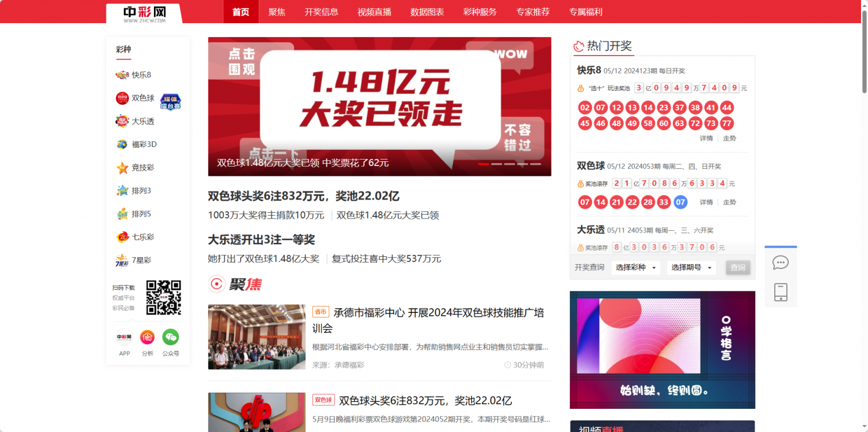Click the WeChat 公众号 icon

click(170, 337)
